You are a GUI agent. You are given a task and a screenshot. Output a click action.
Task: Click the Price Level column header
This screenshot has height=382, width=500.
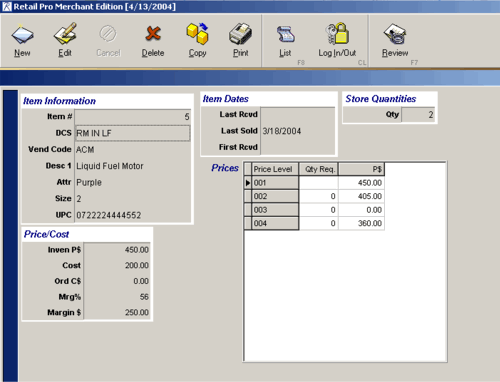(x=275, y=169)
